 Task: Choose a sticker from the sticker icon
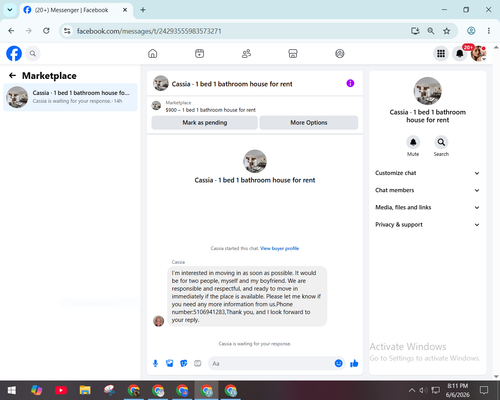point(184,363)
